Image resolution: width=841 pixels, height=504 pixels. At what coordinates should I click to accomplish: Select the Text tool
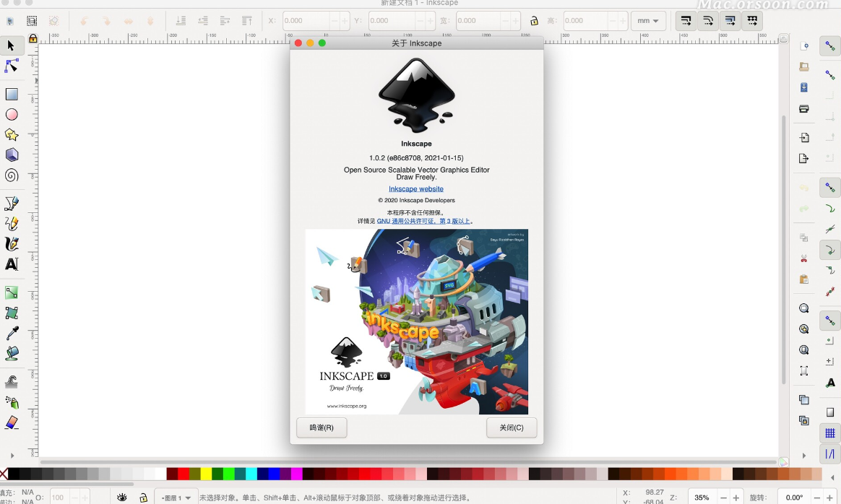coord(12,264)
